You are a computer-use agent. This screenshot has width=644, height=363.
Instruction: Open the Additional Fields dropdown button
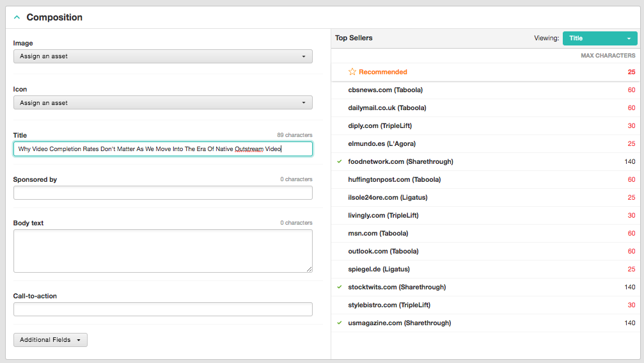click(51, 340)
